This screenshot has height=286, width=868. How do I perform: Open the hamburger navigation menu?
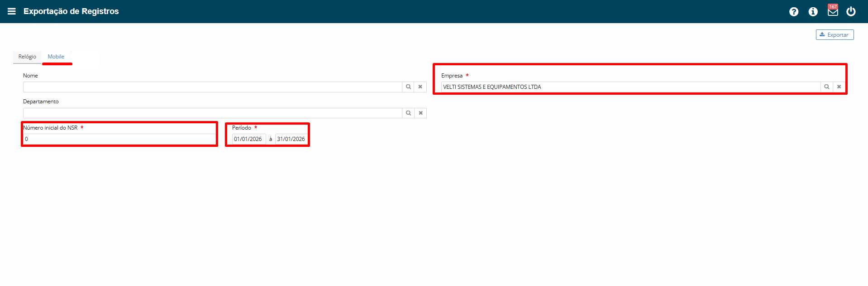pos(12,11)
